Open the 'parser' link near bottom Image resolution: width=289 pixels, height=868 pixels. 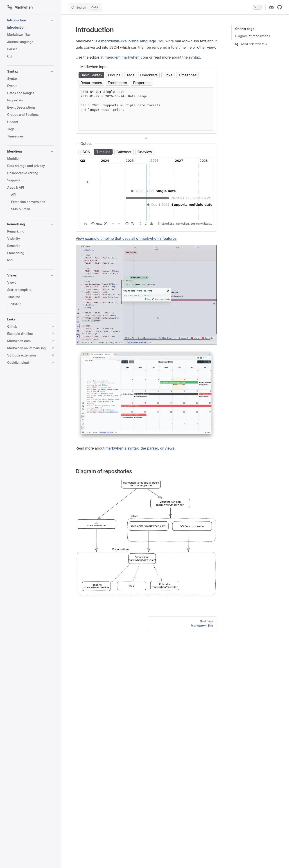click(152, 448)
